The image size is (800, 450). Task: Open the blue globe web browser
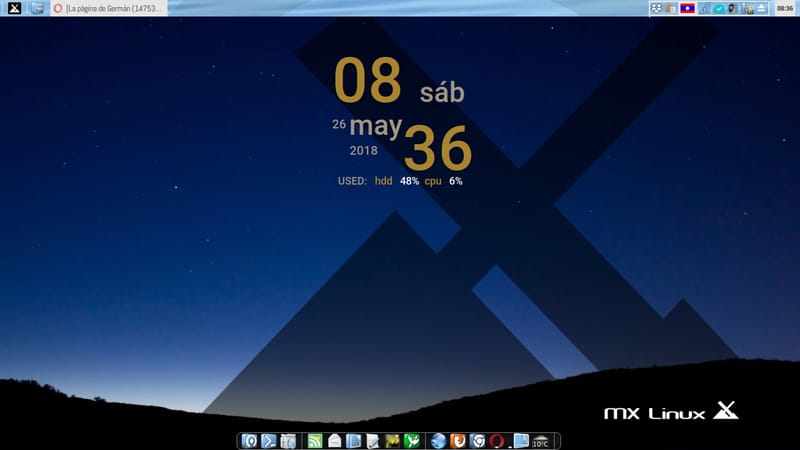point(438,441)
